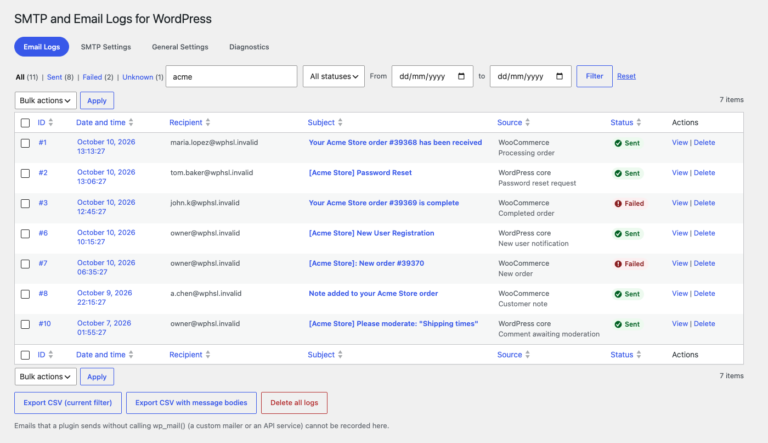Click the From date input field
Image resolution: width=768 pixels, height=443 pixels.
432,76
